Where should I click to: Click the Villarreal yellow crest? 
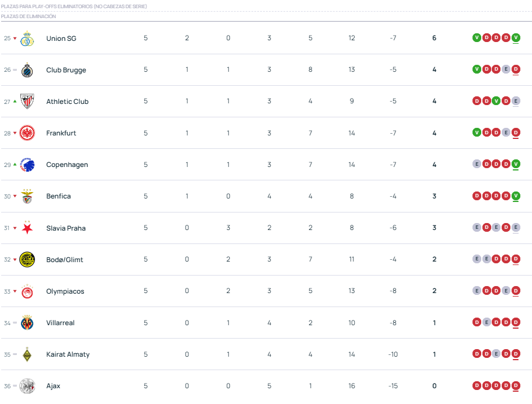27,322
